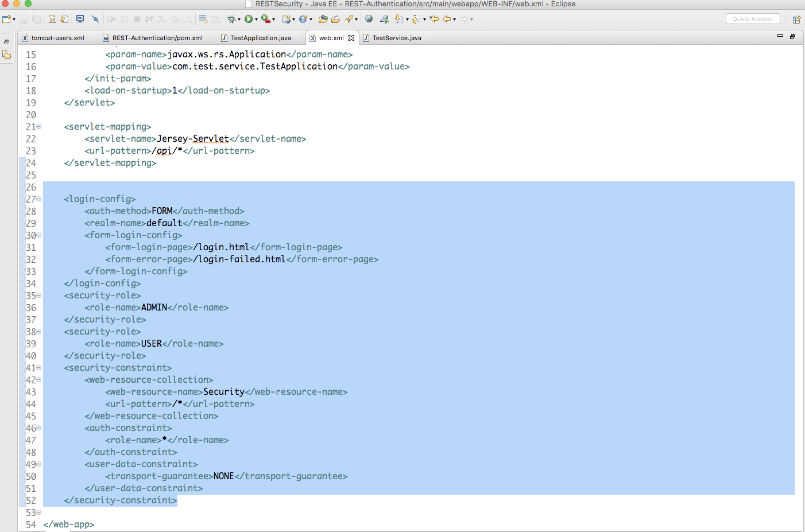The height and width of the screenshot is (532, 805).
Task: Launch Debug with the bug icon
Action: click(x=231, y=19)
